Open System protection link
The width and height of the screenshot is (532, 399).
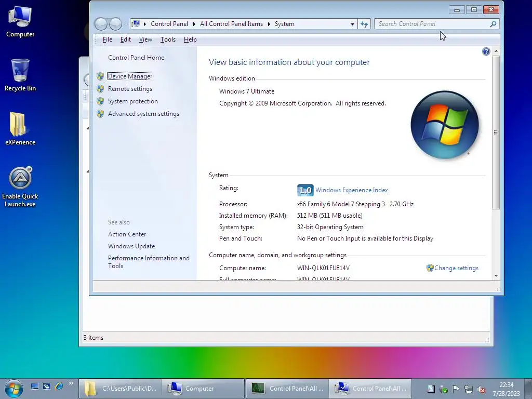(x=132, y=101)
